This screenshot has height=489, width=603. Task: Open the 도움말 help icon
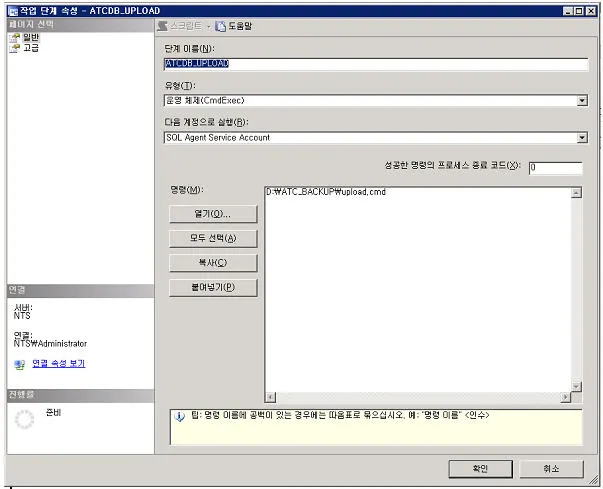[221, 25]
